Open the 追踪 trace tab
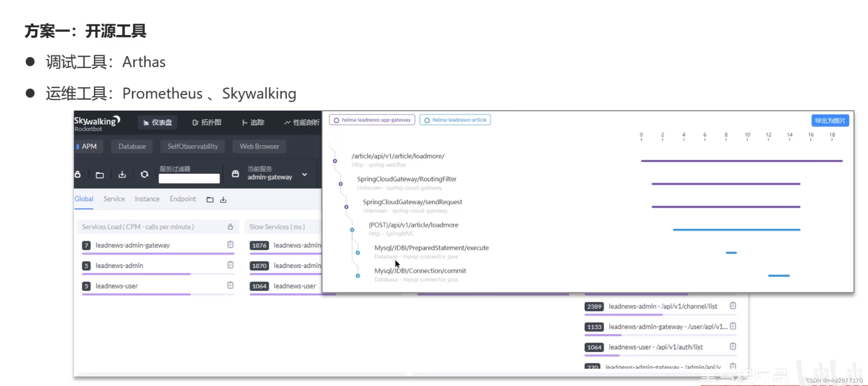 point(253,122)
